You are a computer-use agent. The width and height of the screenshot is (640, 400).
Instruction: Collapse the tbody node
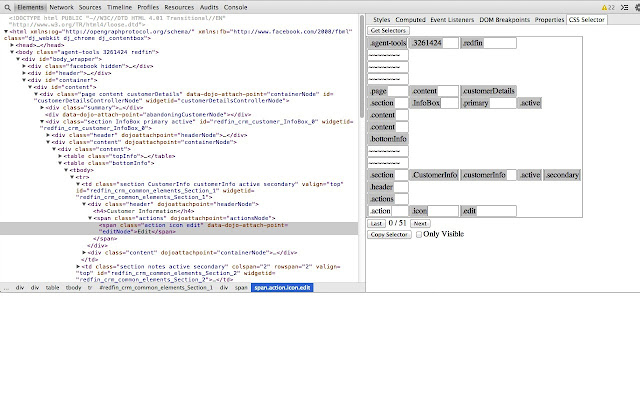(66, 170)
